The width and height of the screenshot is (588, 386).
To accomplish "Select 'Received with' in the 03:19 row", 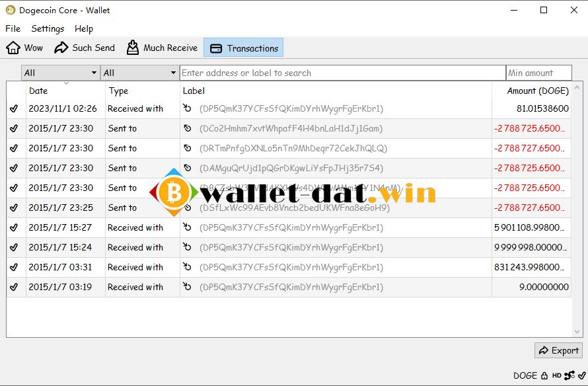I will [135, 288].
